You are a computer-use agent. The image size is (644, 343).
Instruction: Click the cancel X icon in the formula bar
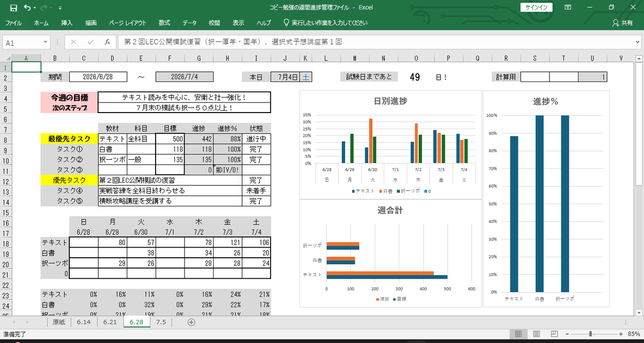coord(74,42)
